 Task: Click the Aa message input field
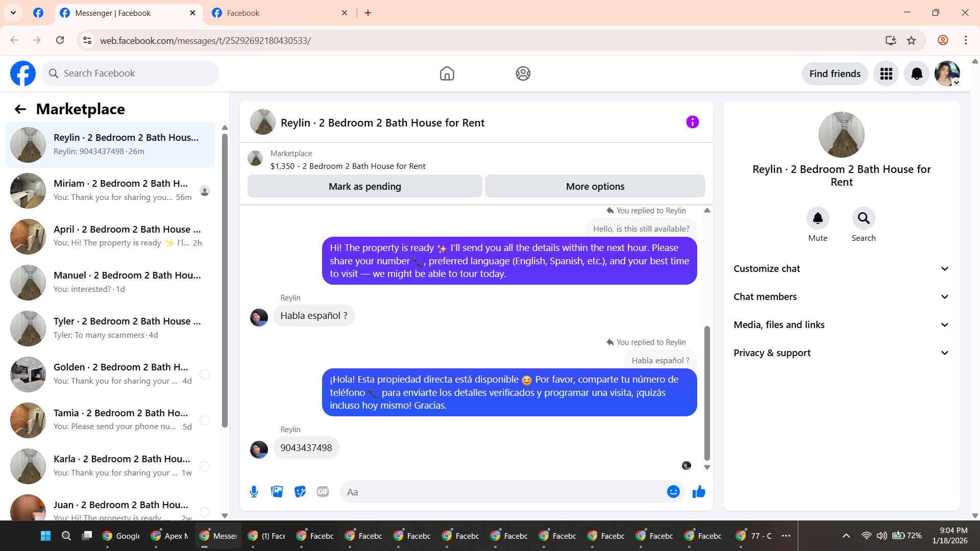(503, 492)
